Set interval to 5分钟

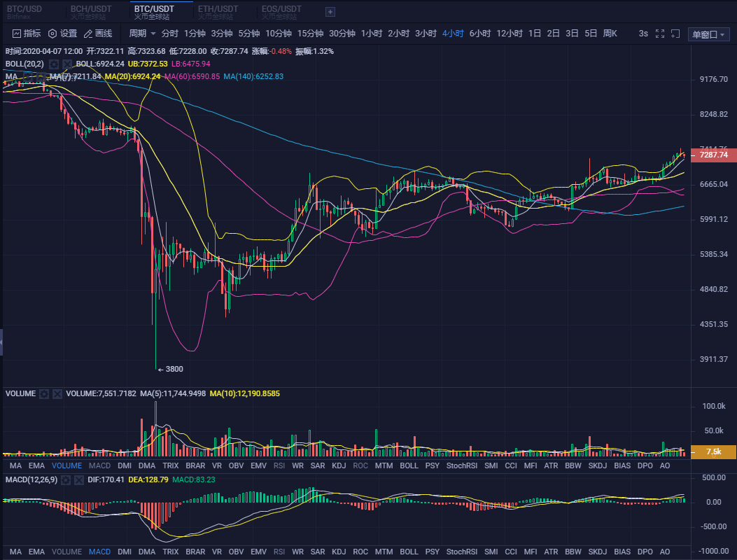[x=248, y=34]
